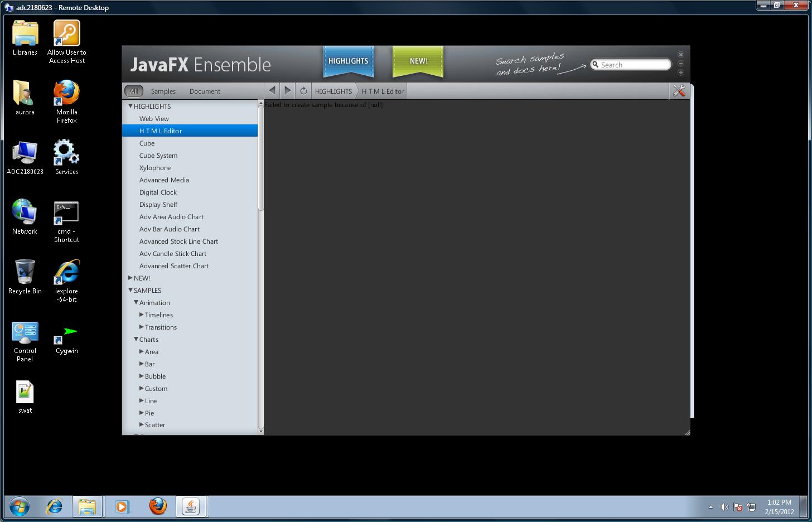Image resolution: width=812 pixels, height=522 pixels.
Task: Select the All filter toggle
Action: 134,91
